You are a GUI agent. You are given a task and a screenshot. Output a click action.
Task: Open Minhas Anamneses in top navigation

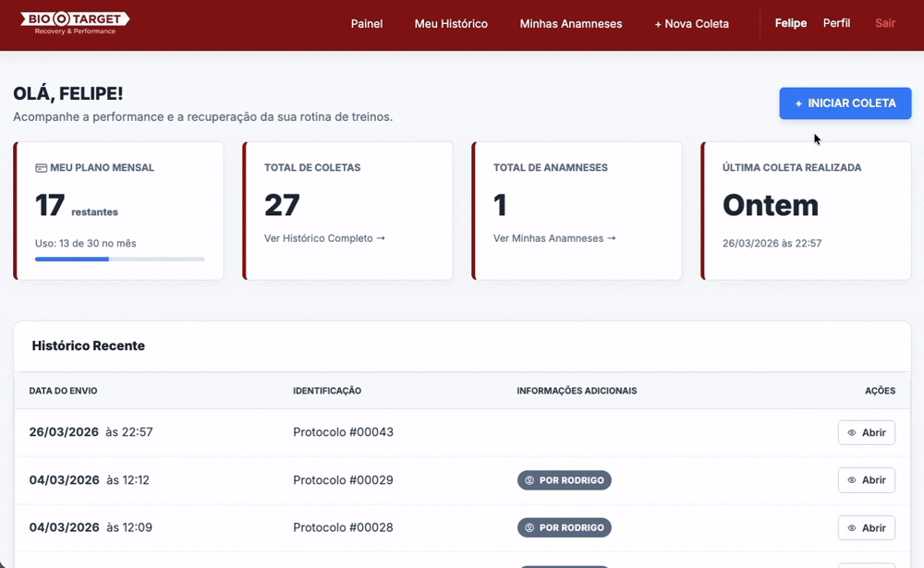click(571, 24)
